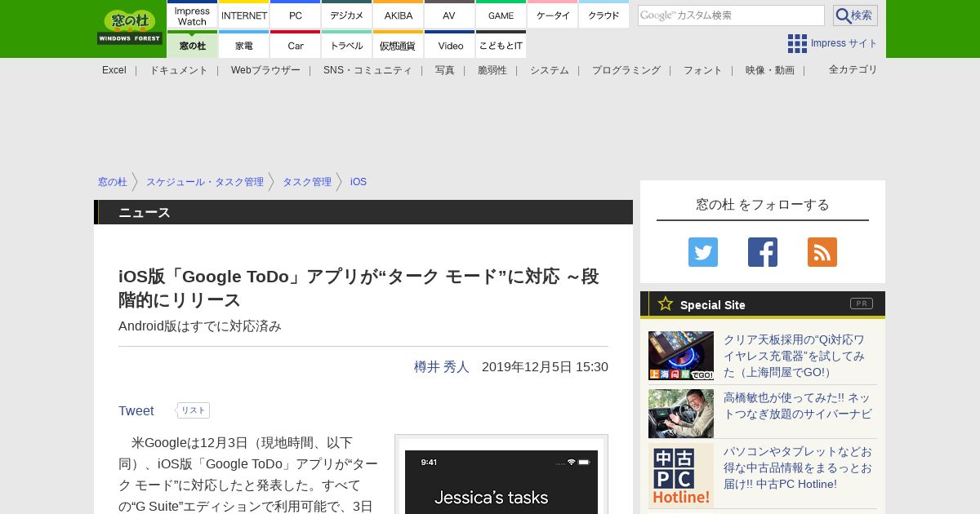Open the 全カテゴリ link

pos(853,69)
